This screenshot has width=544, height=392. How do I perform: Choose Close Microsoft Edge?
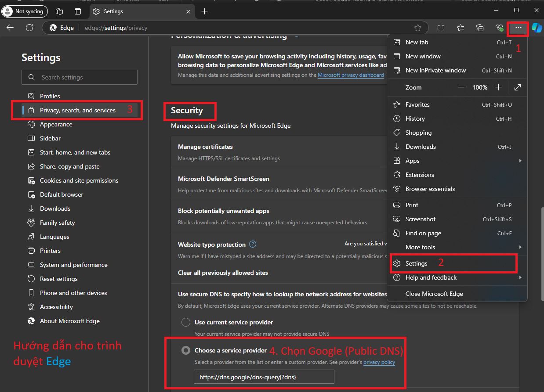(x=457, y=294)
